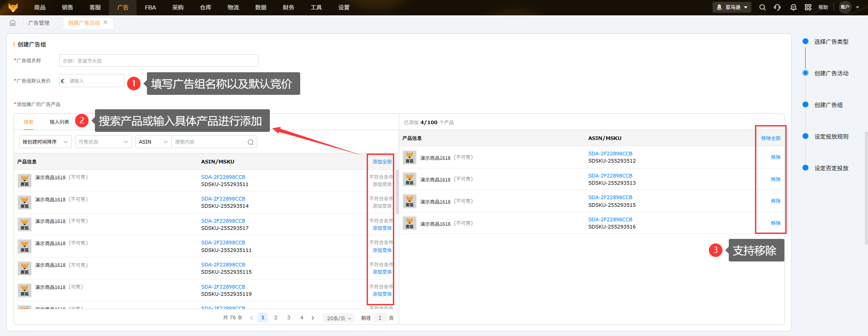Screen dimensions: 868x336
Task: Expand the account dropdown arrow
Action: [x=858, y=7]
